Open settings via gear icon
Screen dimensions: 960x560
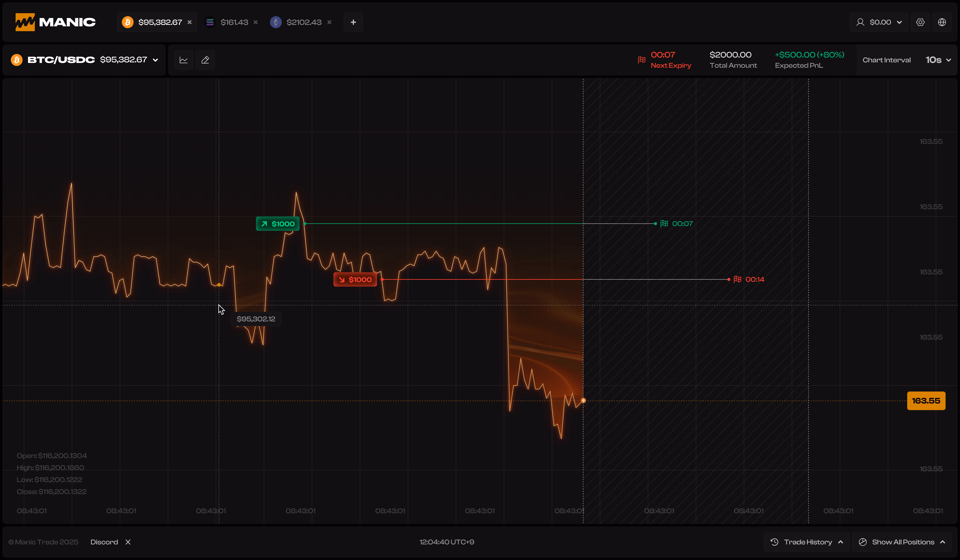click(x=921, y=22)
